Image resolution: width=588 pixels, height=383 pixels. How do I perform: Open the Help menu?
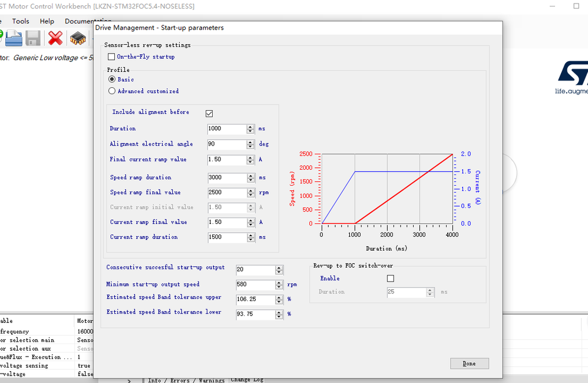click(47, 21)
